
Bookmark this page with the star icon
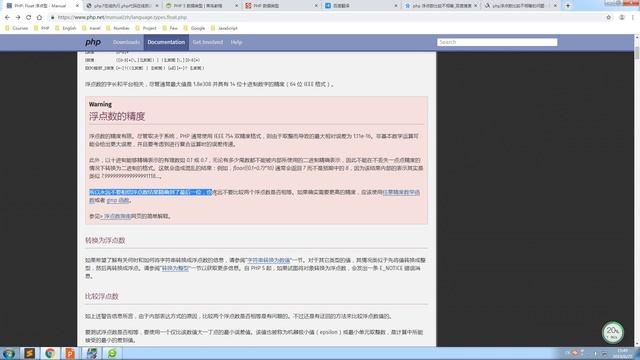609,18
